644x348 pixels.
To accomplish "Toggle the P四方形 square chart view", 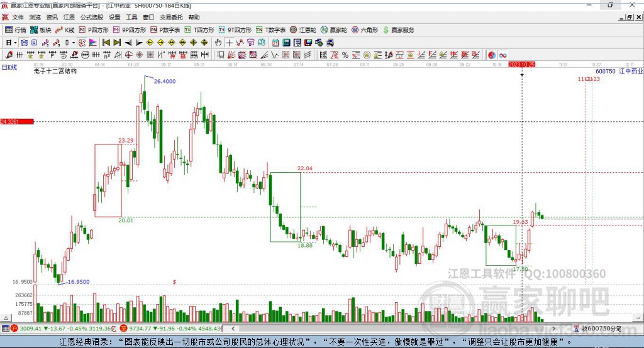I will click(94, 30).
